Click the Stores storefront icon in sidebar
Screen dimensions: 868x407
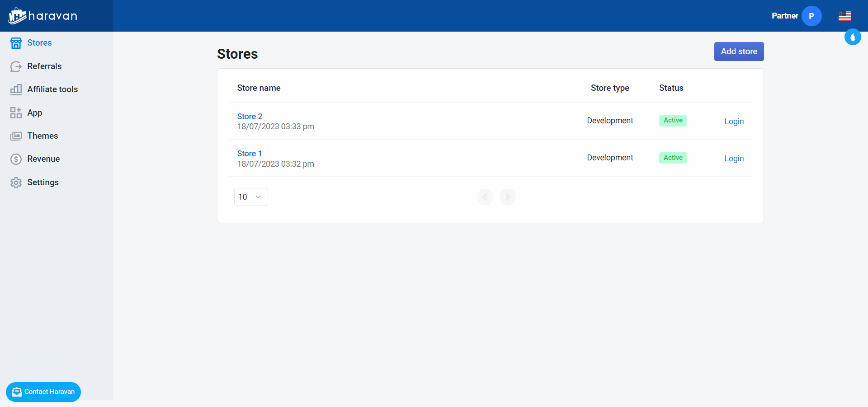[x=16, y=43]
